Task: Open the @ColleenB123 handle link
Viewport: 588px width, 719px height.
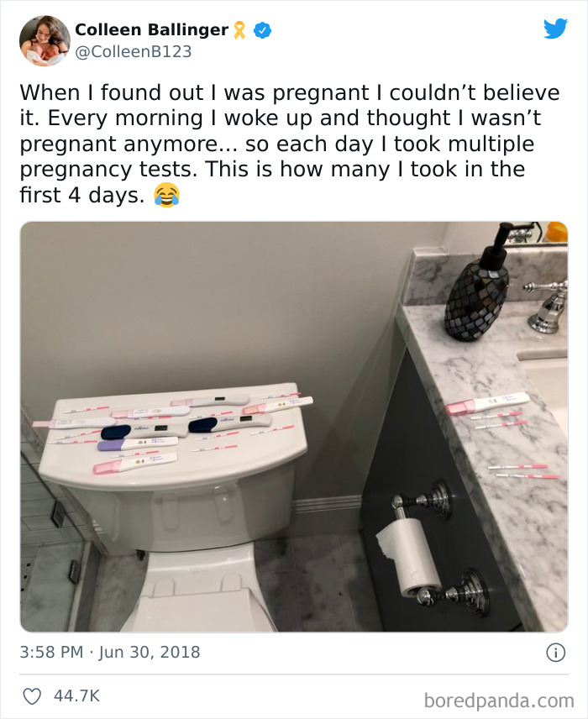Action: pos(133,51)
